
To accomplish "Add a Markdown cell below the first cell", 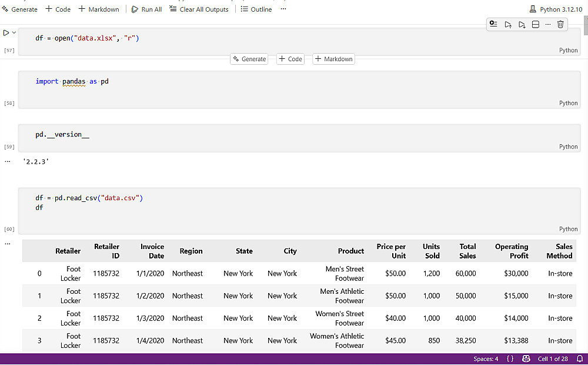I will [x=333, y=59].
